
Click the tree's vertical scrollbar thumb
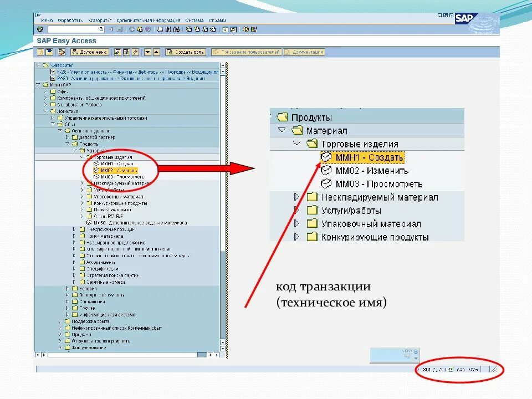(x=223, y=163)
